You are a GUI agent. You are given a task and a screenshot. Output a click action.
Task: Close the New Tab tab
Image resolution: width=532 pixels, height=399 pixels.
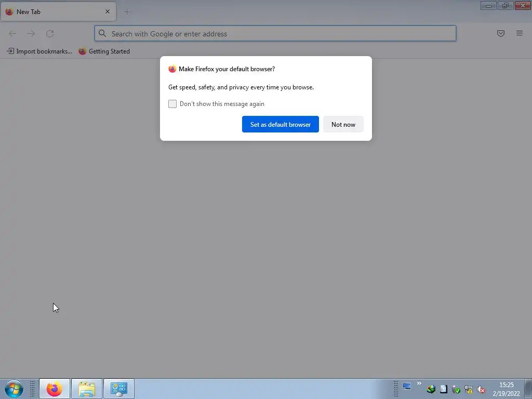pos(108,11)
